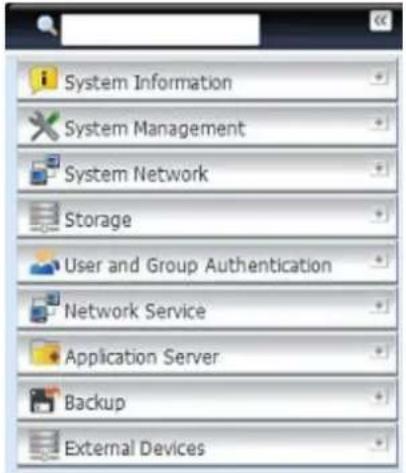Click the System Management tools icon
The height and width of the screenshot is (473, 406).
click(44, 126)
